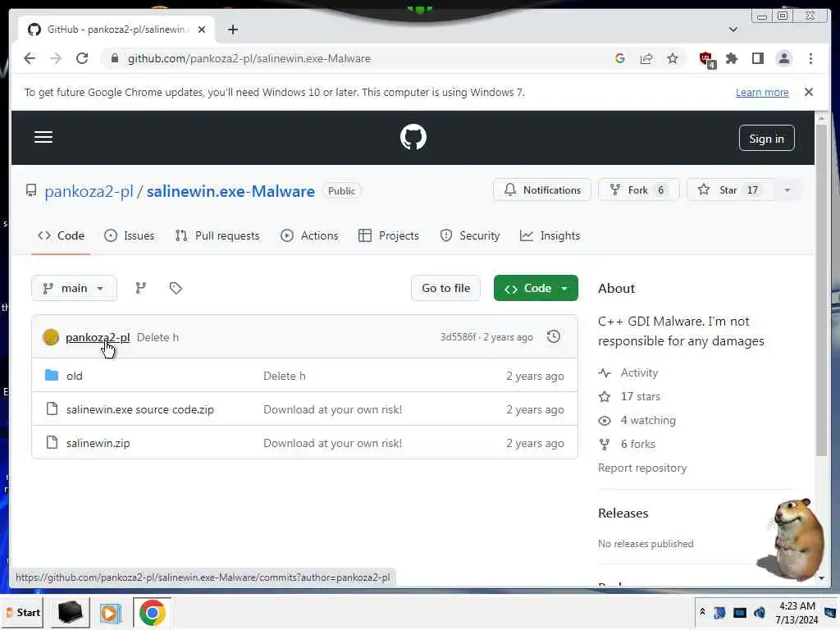Image resolution: width=840 pixels, height=630 pixels.
Task: Click the Sign in button
Action: 766,138
